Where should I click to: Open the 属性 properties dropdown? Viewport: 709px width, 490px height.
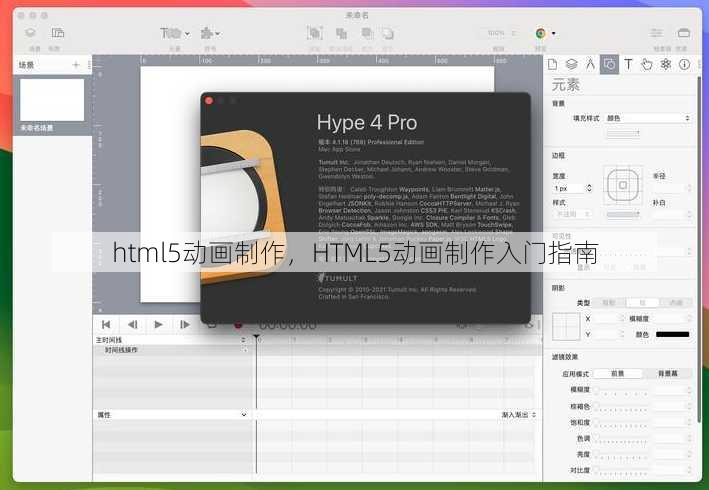click(172, 415)
